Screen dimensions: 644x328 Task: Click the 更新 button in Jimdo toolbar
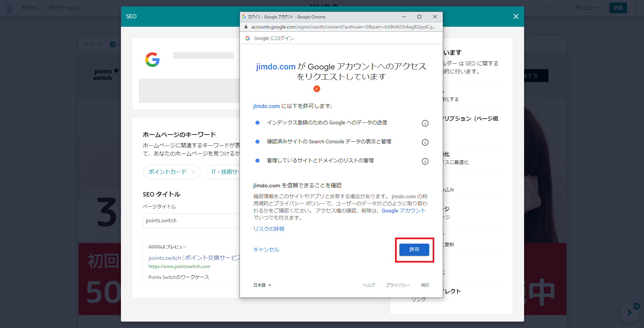coord(618,8)
